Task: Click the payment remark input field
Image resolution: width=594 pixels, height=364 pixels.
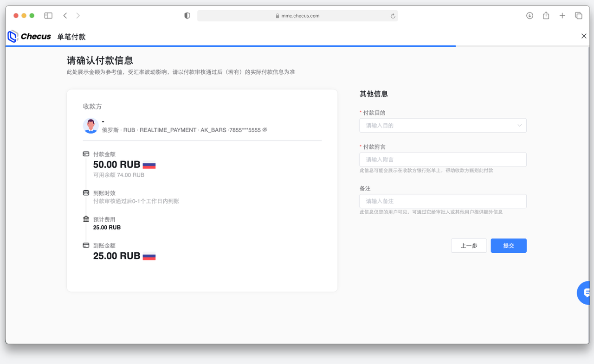Action: tap(443, 160)
